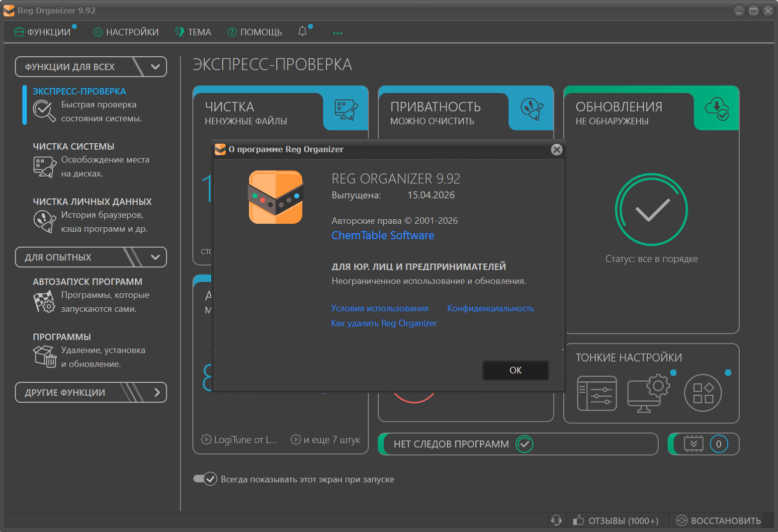Open the ФУНКЦИИ menu
This screenshot has height=532, width=778.
coord(43,32)
